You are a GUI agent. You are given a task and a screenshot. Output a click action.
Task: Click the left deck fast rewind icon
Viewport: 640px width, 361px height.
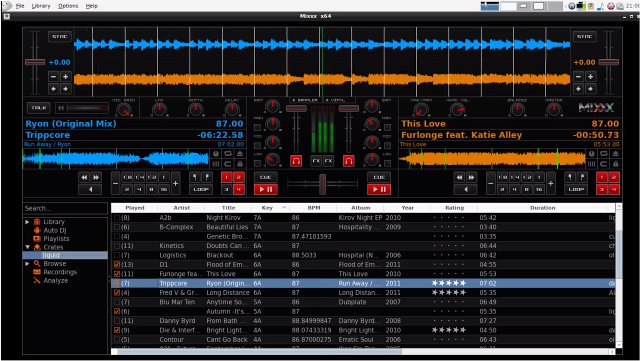click(84, 177)
